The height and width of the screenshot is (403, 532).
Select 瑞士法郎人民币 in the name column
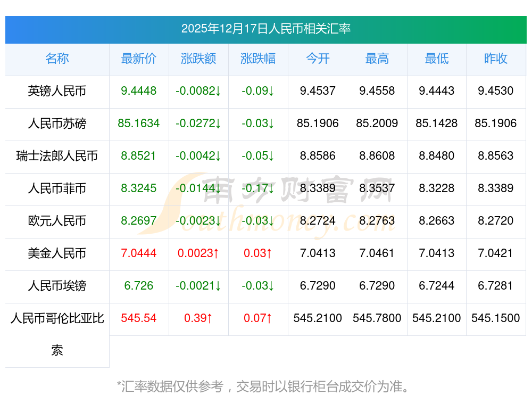point(57,157)
